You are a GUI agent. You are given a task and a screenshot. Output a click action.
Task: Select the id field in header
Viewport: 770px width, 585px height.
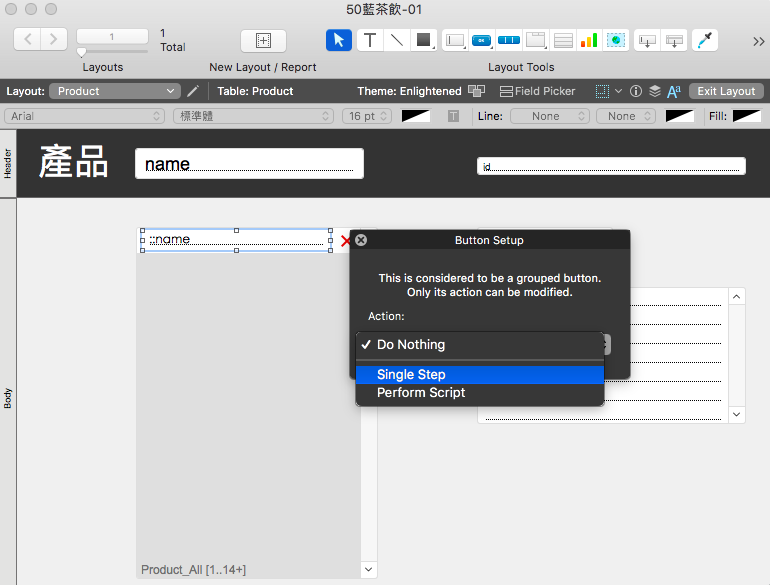(611, 166)
